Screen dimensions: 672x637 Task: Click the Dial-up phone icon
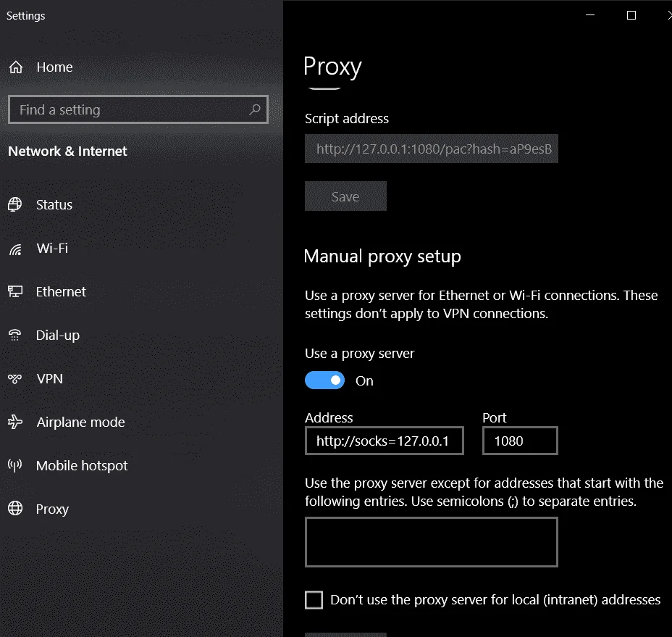pyautogui.click(x=15, y=335)
